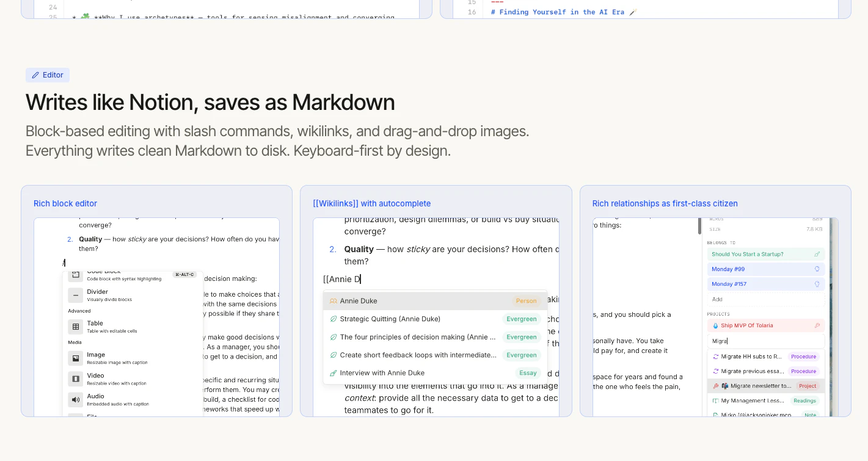Click the Create short feedback loops suggestion
The image size is (868, 461).
tap(435, 355)
